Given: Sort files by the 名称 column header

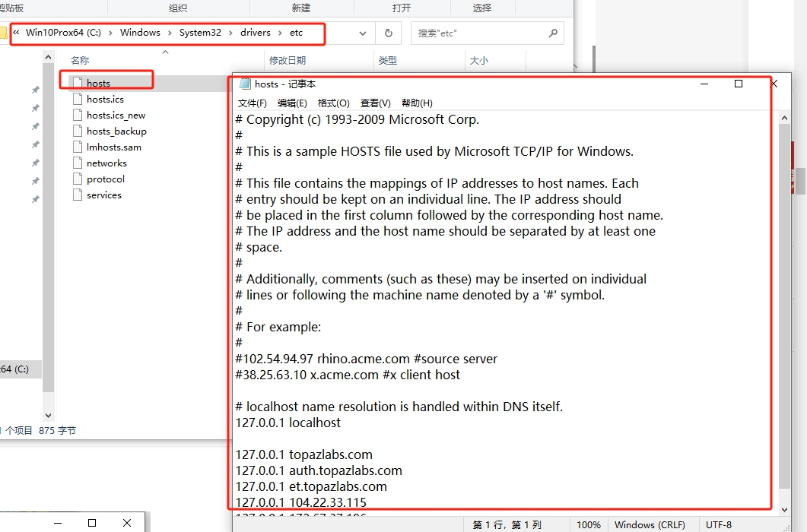Looking at the screenshot, I should click(x=80, y=60).
